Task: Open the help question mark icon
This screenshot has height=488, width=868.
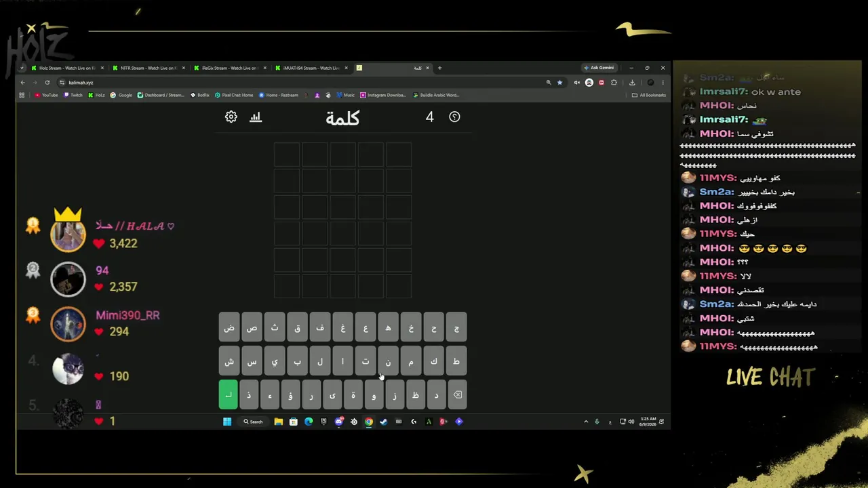Action: click(454, 117)
